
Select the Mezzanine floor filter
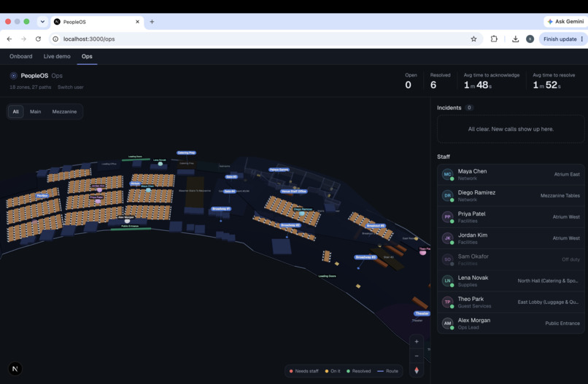[x=64, y=111]
